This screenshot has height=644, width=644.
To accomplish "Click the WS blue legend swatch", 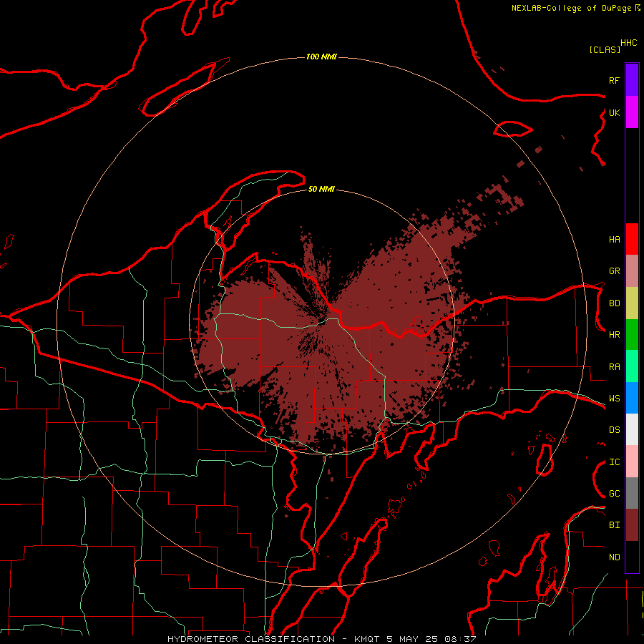I will pos(632,398).
